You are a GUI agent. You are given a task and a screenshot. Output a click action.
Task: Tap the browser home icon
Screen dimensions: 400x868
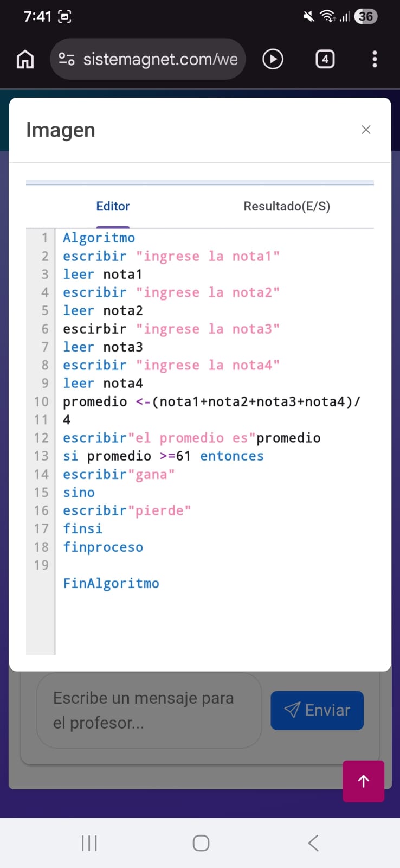25,59
